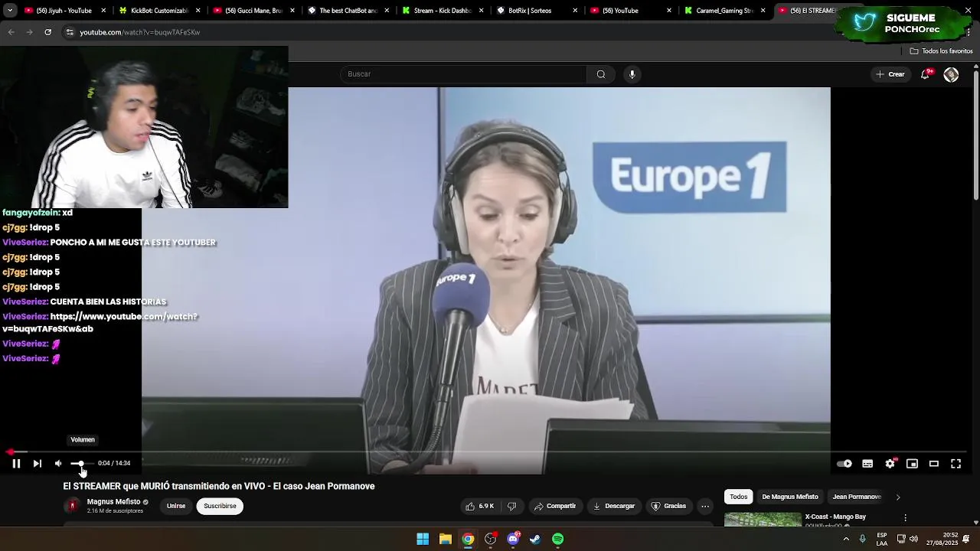
Task: Click the system tray microphone icon
Action: tap(863, 539)
